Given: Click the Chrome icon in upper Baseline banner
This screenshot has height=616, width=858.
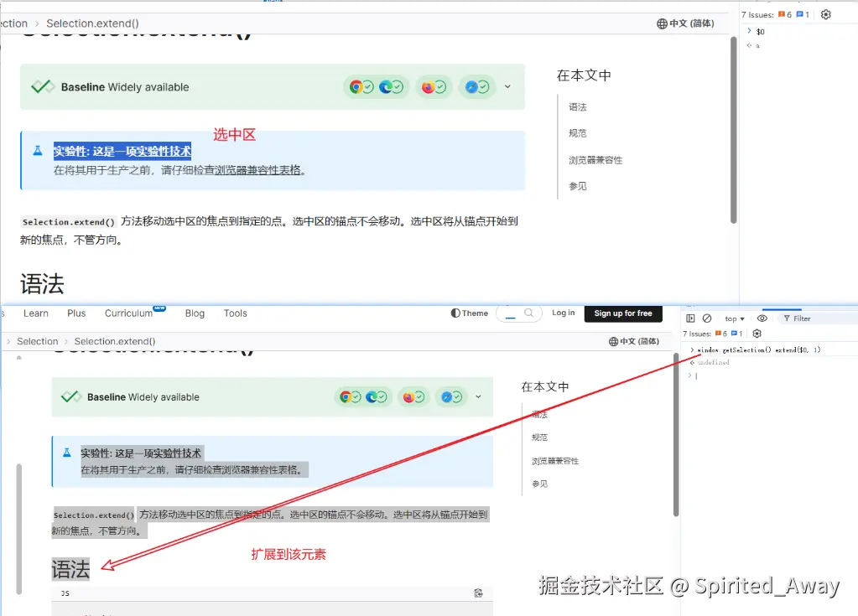Looking at the screenshot, I should [356, 86].
